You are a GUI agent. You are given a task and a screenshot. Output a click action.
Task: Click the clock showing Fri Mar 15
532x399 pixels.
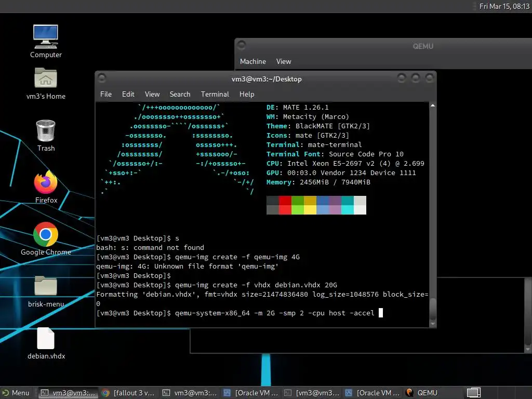[x=504, y=6]
